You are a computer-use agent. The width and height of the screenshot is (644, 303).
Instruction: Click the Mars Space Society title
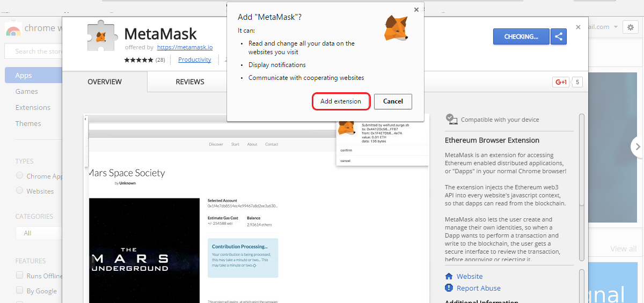127,173
